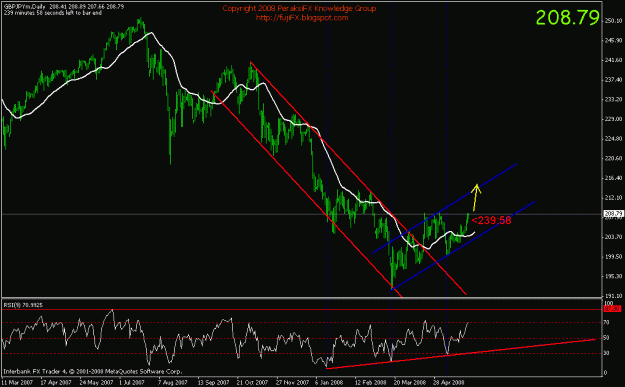Click the 212.10 price axis label

tap(613, 198)
